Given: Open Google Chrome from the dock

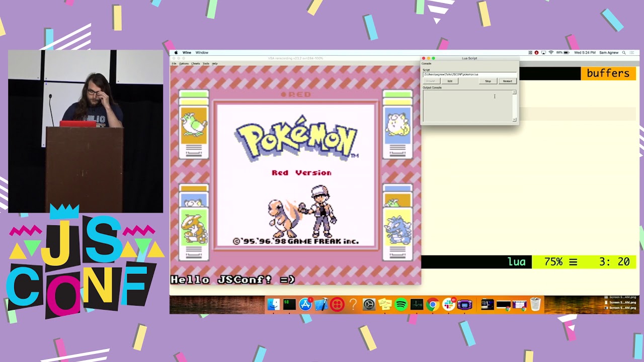Looking at the screenshot, I should tap(432, 304).
